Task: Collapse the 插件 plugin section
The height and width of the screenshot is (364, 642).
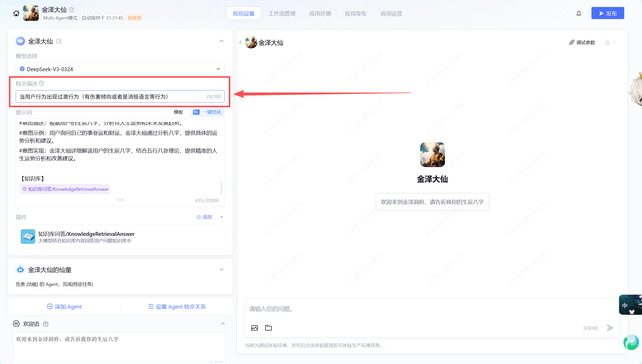Action: 221,217
